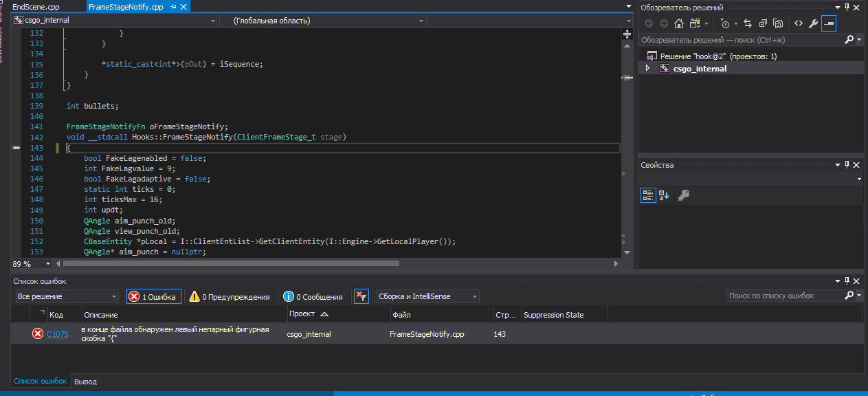Pin the Properties panel

[847, 165]
